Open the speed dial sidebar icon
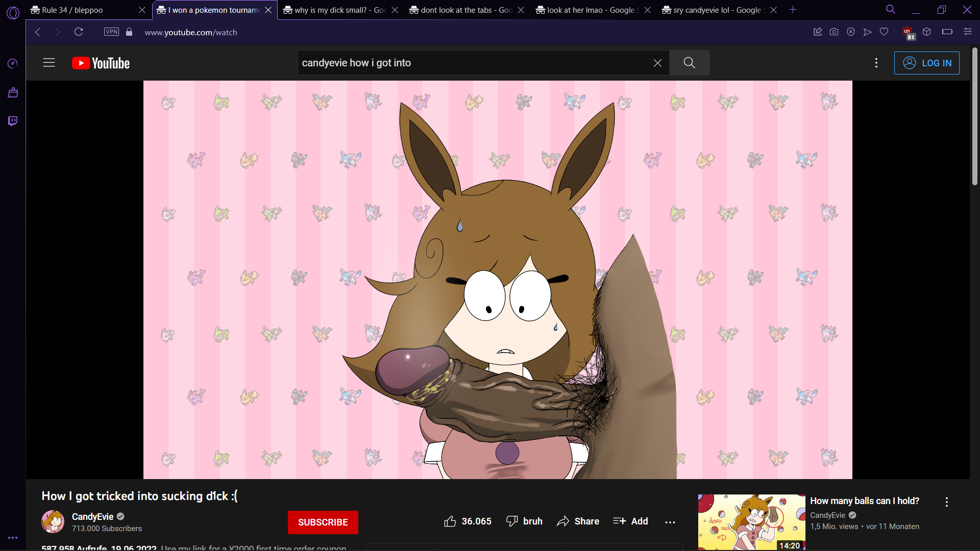The width and height of the screenshot is (980, 551). click(13, 63)
